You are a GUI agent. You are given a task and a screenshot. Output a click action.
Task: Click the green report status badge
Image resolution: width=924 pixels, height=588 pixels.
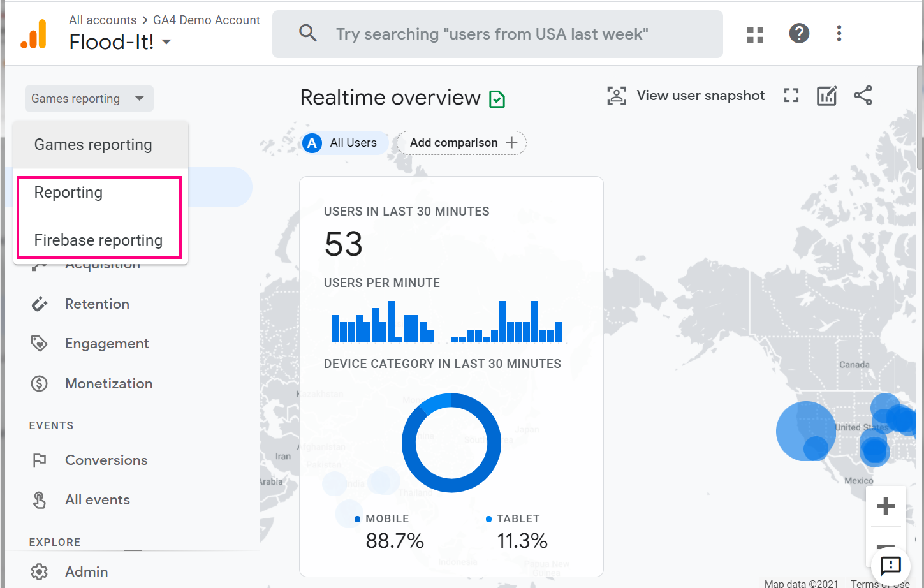click(x=497, y=99)
